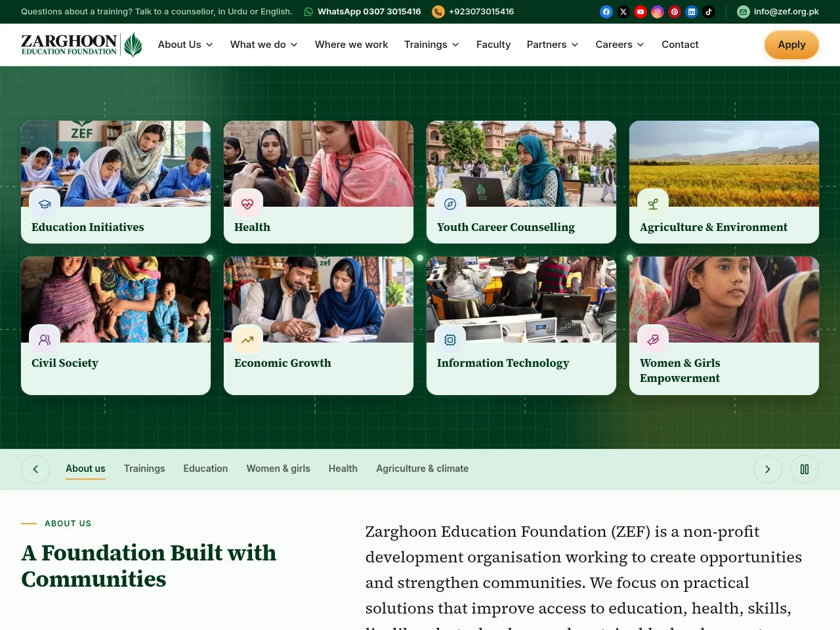Open the YouTube social icon

click(640, 12)
